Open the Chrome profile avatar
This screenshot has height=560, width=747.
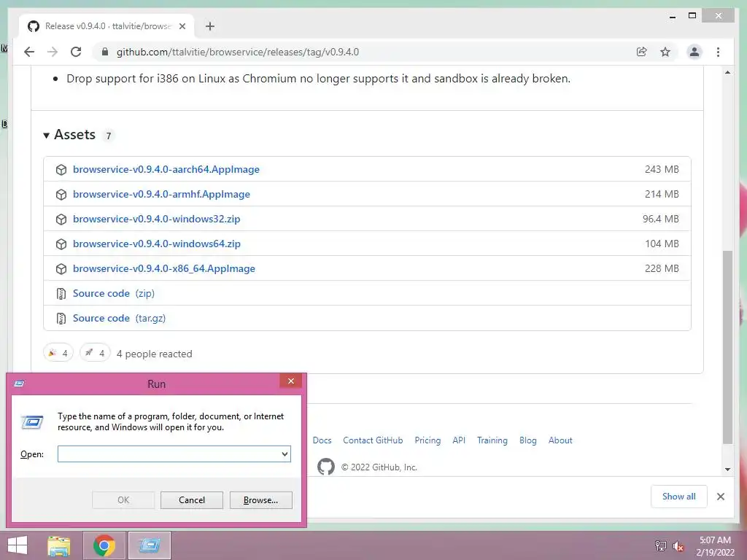[694, 52]
